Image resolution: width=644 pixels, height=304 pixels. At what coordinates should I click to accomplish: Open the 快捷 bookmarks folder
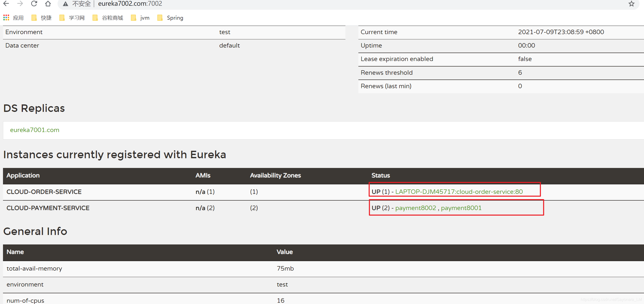pyautogui.click(x=42, y=18)
